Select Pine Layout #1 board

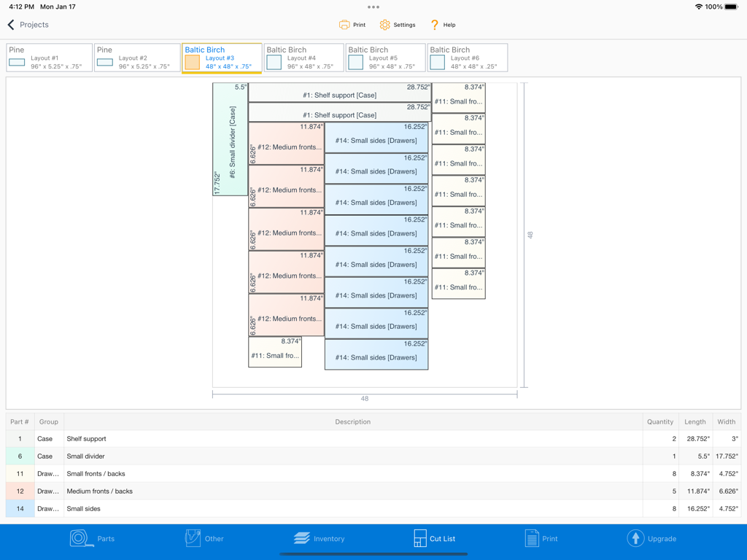pos(50,58)
